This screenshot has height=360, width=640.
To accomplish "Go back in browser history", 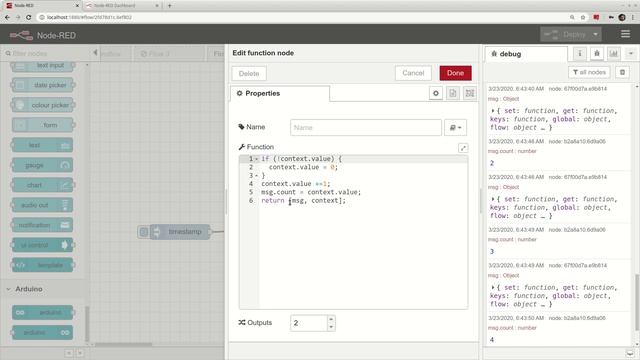I will 7,17.
